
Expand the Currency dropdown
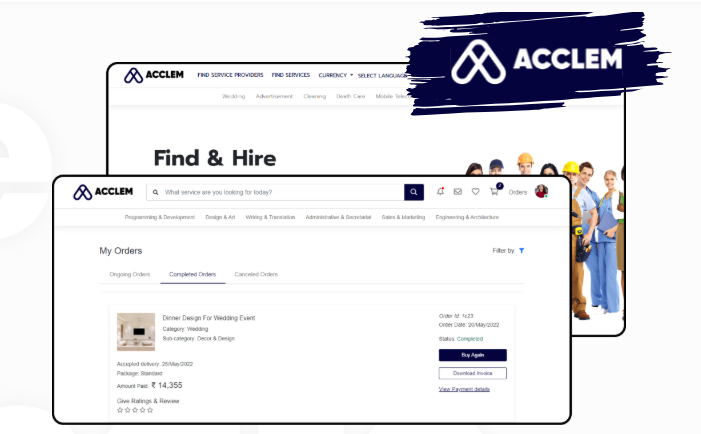[335, 75]
